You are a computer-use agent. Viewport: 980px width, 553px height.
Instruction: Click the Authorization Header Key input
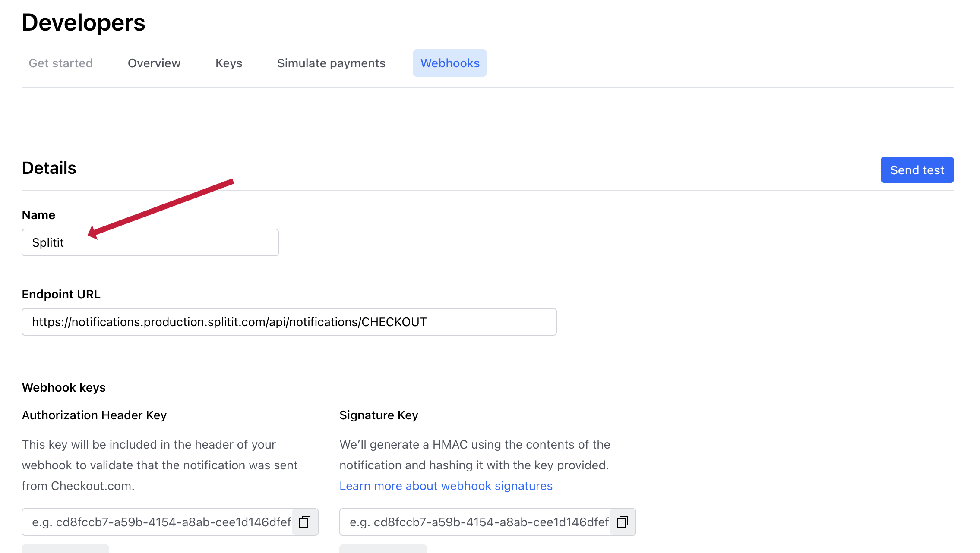[x=158, y=522]
